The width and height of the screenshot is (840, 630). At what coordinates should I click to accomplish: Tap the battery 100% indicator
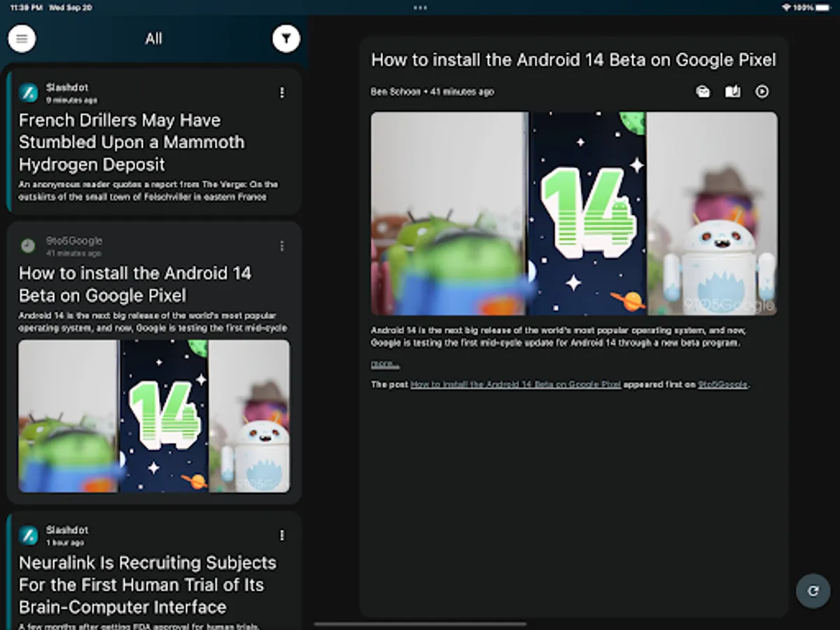811,7
